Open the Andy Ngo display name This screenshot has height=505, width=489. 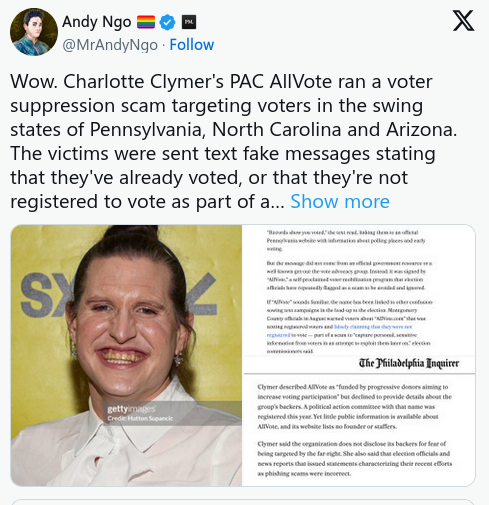pyautogui.click(x=97, y=22)
